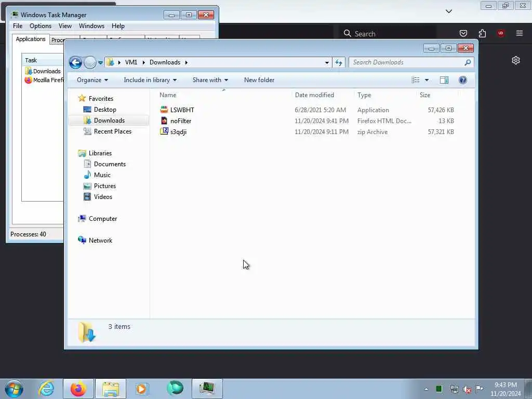Open the Windows Start button
The image size is (532, 399).
point(14,389)
